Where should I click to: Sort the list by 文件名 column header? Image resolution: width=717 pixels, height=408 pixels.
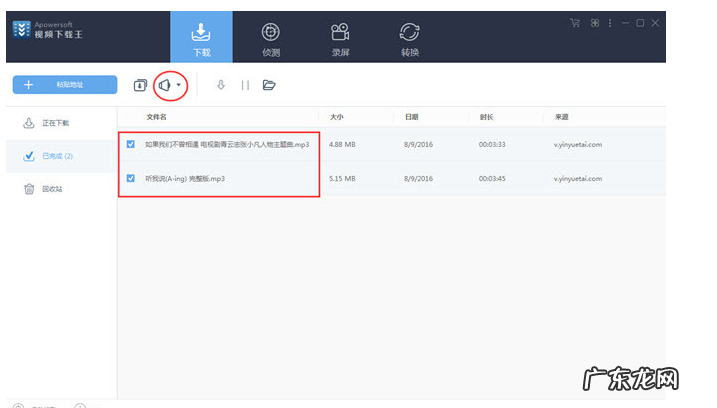pos(156,117)
